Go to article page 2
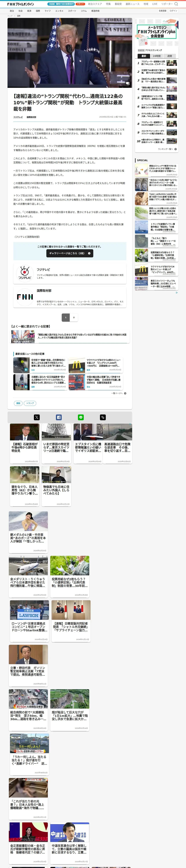This screenshot has width=186, height=868. (74, 317)
